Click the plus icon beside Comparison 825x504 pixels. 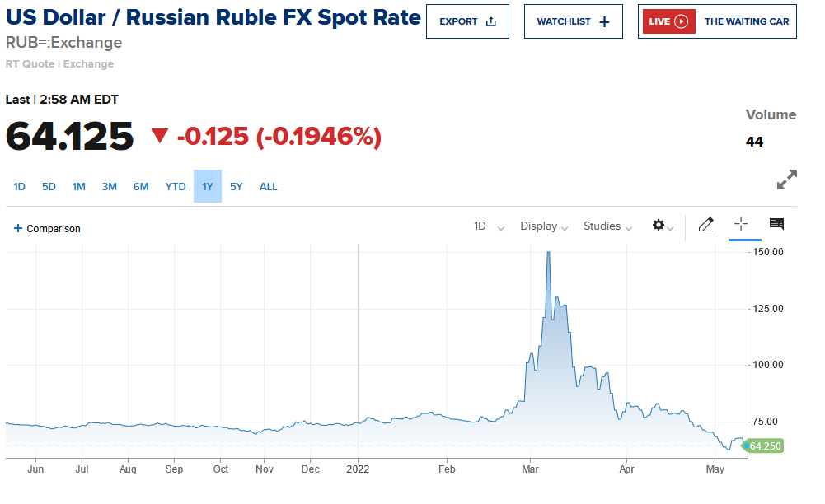pos(18,228)
